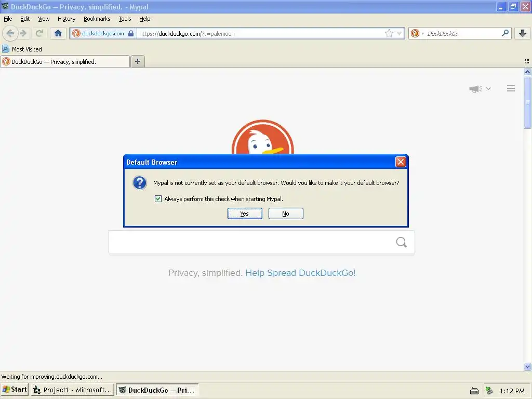This screenshot has width=532, height=399.
Task: Open the Downloads arrow button
Action: [x=523, y=33]
